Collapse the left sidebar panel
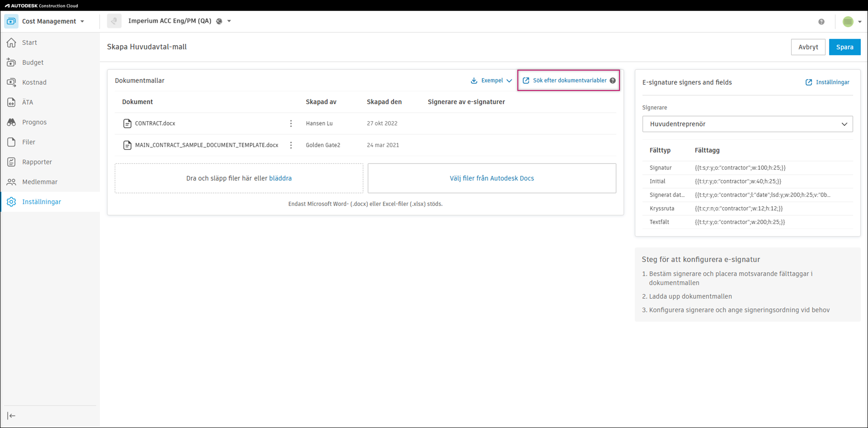Screen dimensions: 868x428 [11, 416]
